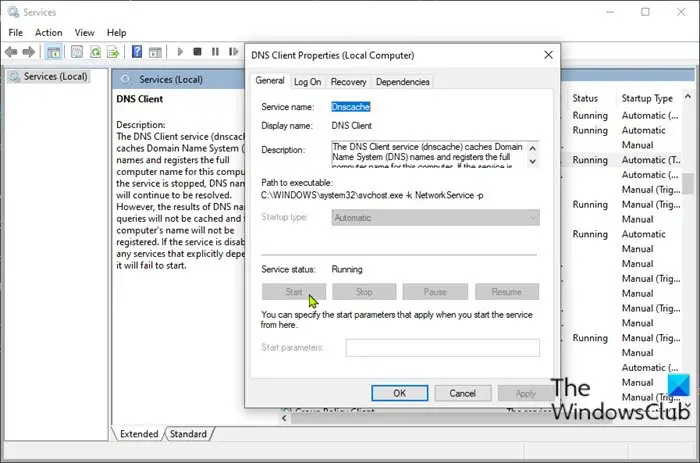This screenshot has height=463, width=700.
Task: Click the Export List toolbar icon
Action: pyautogui.click(x=113, y=52)
